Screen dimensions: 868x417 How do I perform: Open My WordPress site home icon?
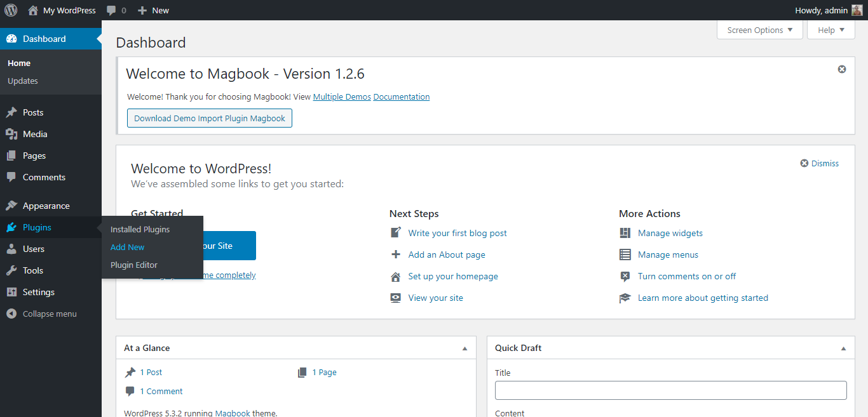pyautogui.click(x=33, y=10)
